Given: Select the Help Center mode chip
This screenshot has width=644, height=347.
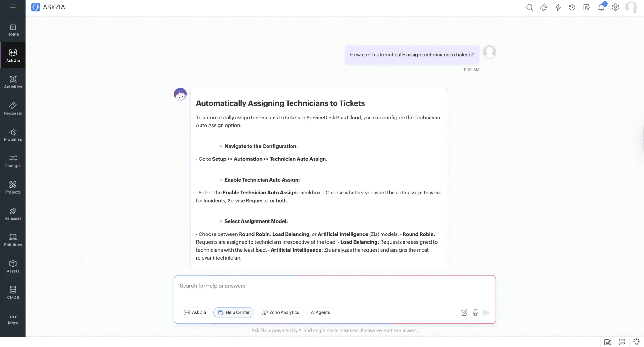Looking at the screenshot, I should pos(234,312).
